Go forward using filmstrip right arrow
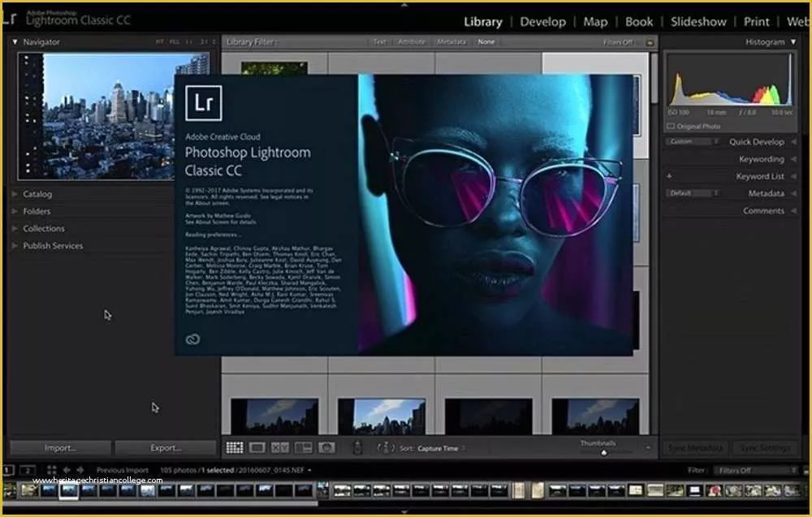The height and width of the screenshot is (517, 812). pos(80,470)
